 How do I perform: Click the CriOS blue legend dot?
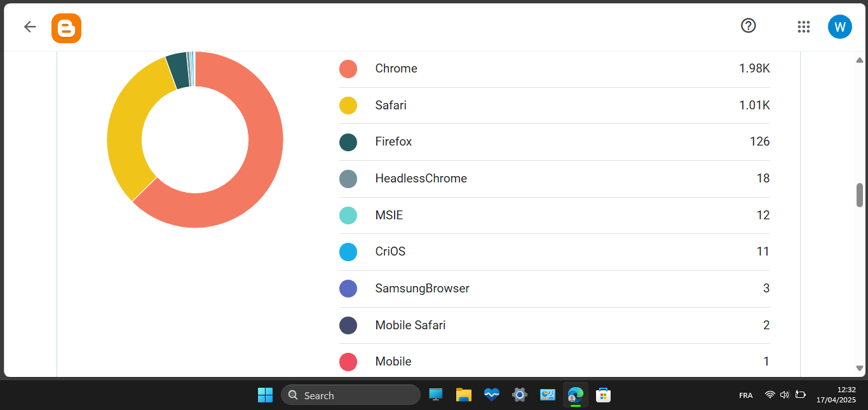pyautogui.click(x=348, y=252)
